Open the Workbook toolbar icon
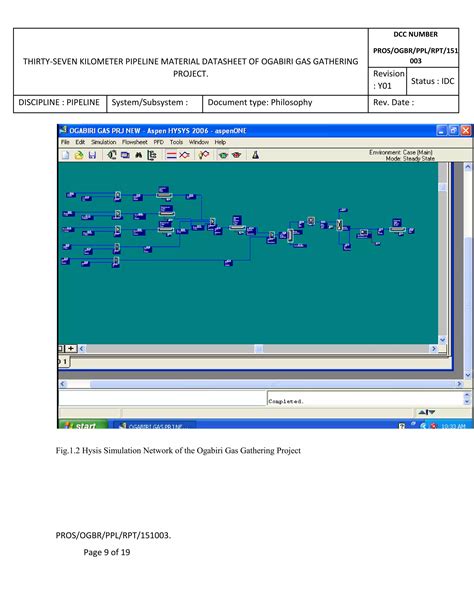 (x=125, y=155)
